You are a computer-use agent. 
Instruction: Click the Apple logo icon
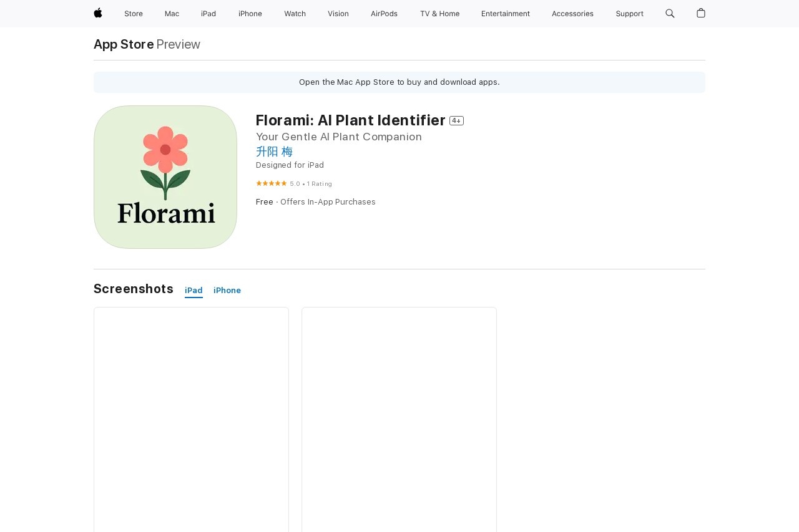pyautogui.click(x=98, y=13)
